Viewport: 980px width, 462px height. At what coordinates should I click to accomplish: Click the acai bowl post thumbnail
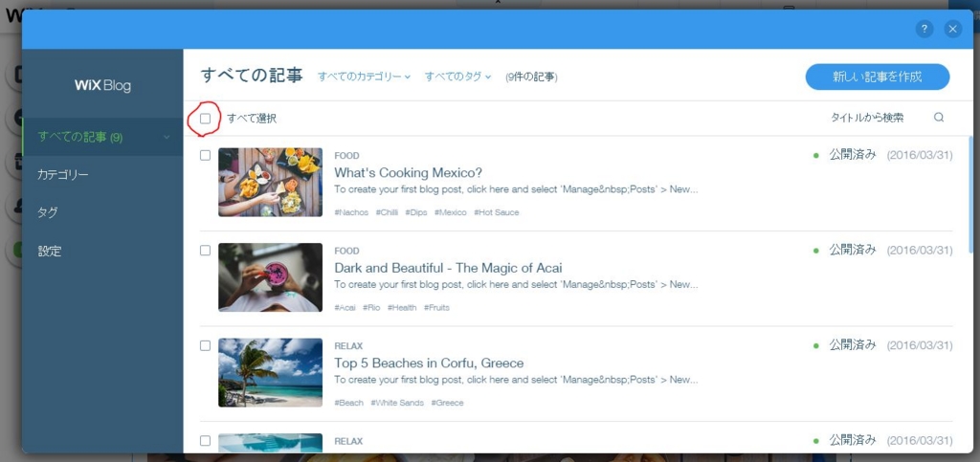270,277
